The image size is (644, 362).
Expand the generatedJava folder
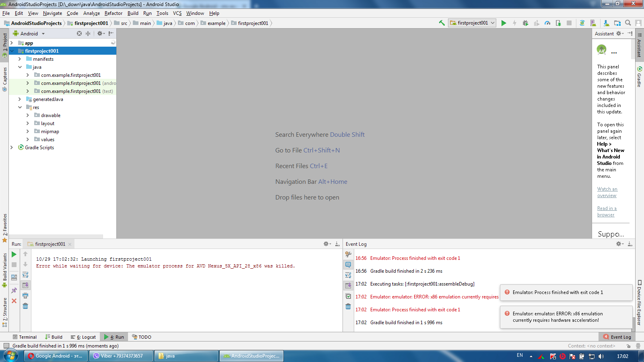coord(20,99)
